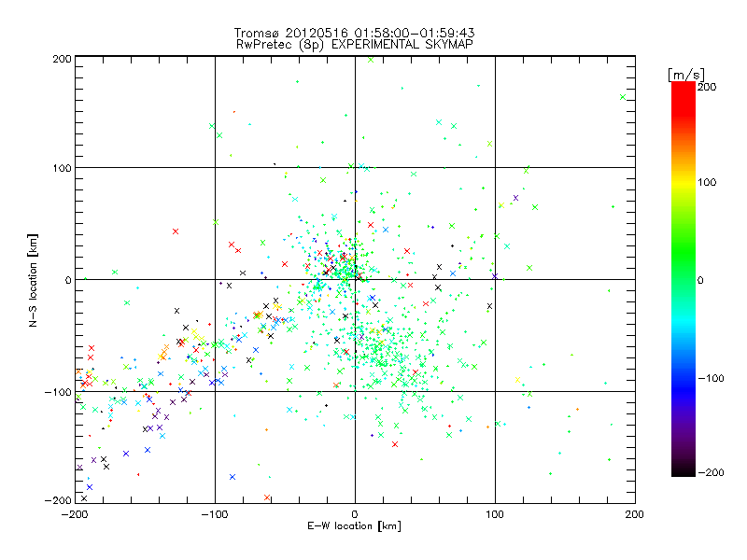Click the rainbow velocity color bar

pos(684,278)
